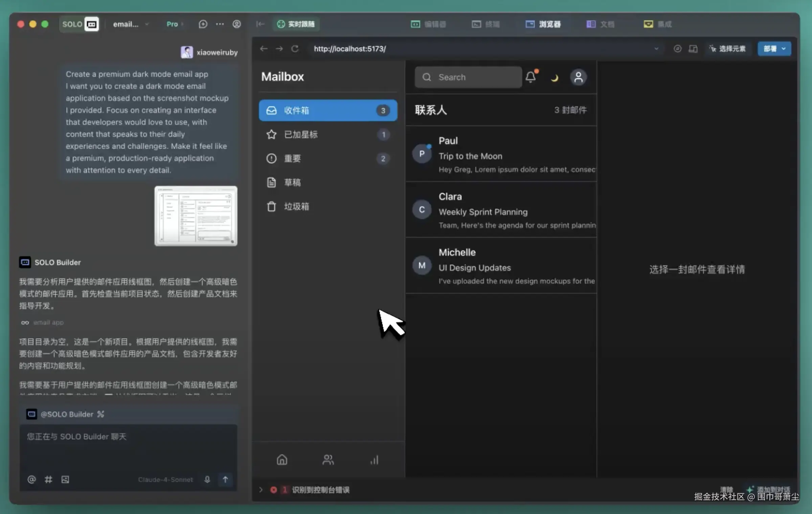Open the user profile icon in Mailbox header
This screenshot has width=812, height=514.
click(579, 77)
